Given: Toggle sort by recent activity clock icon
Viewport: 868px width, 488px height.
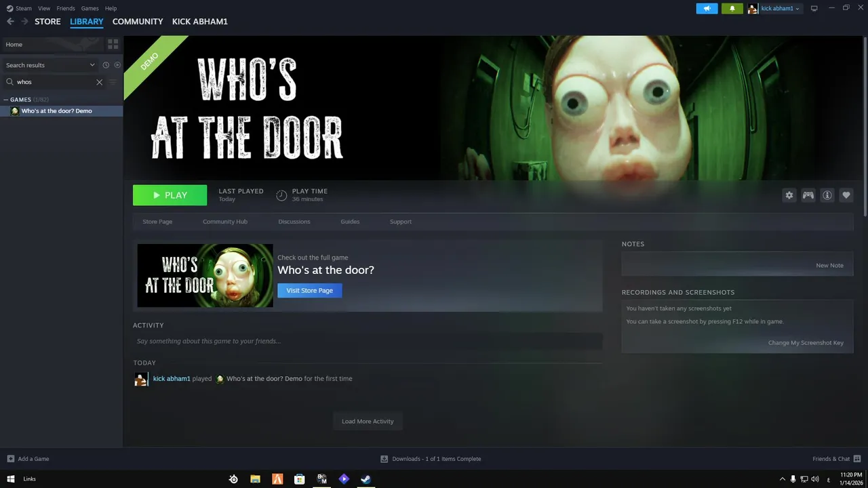Looking at the screenshot, I should coord(106,65).
